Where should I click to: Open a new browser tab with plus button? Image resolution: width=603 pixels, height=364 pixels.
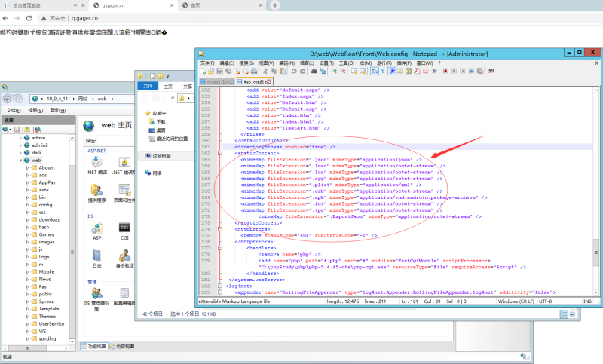point(275,5)
